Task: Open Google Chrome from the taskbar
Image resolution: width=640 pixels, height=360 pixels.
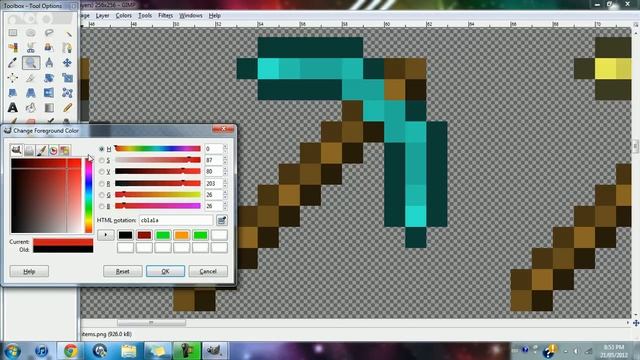Action: coord(71,351)
